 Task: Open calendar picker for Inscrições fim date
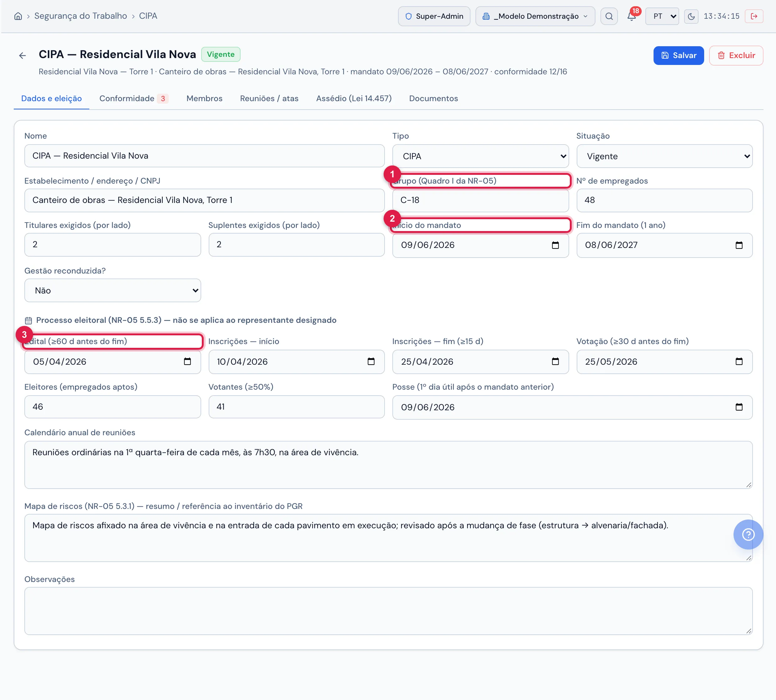[x=555, y=362]
